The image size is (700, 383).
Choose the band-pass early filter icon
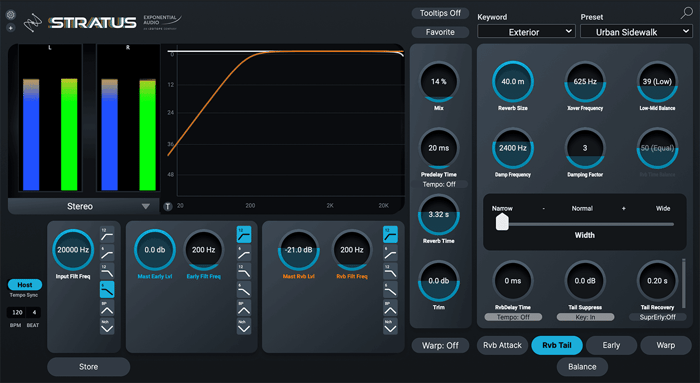244,308
